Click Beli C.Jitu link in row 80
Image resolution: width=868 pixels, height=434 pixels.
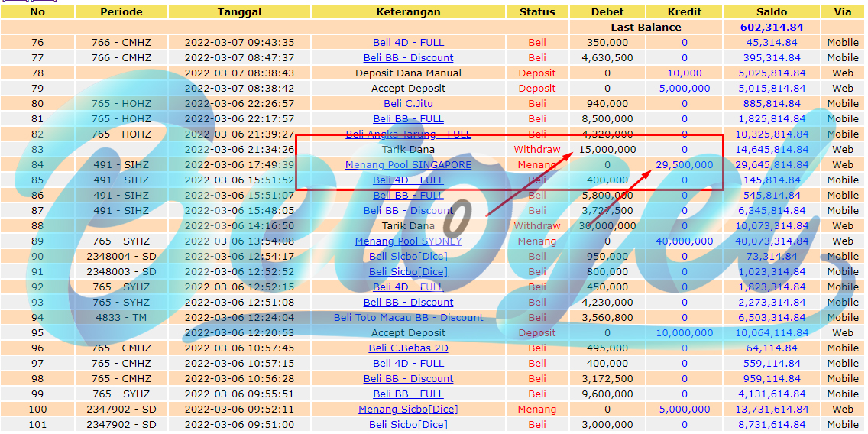tap(408, 103)
